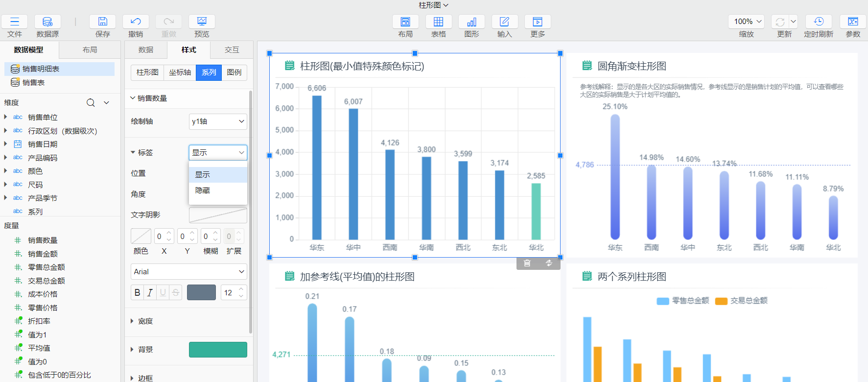Open the Arial font dropdown

[x=188, y=272]
